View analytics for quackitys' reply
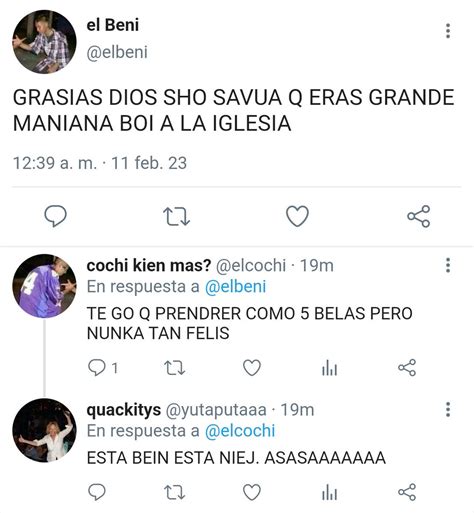Image resolution: width=474 pixels, height=513 pixels. pyautogui.click(x=329, y=492)
